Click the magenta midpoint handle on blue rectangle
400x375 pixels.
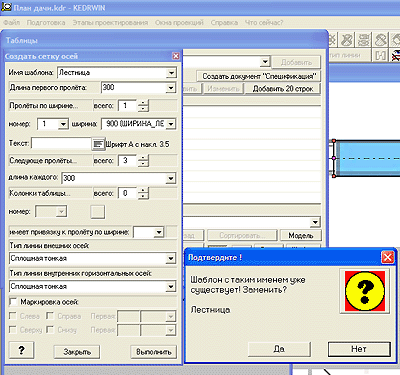(334, 158)
